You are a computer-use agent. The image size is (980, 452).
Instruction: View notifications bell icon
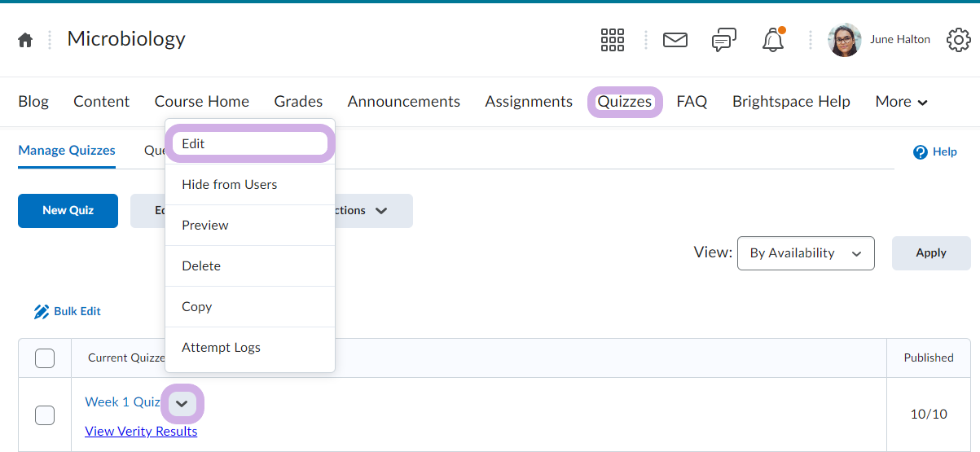point(772,40)
